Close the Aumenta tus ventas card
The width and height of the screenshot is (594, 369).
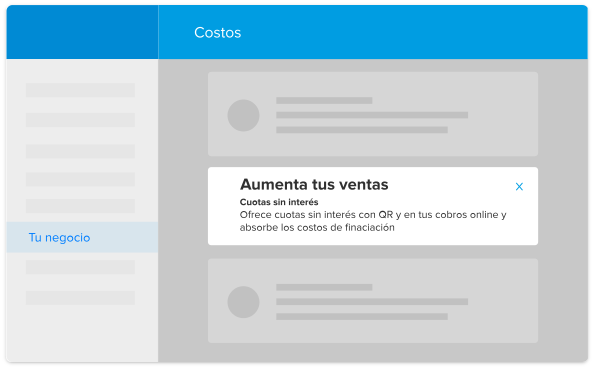click(519, 186)
